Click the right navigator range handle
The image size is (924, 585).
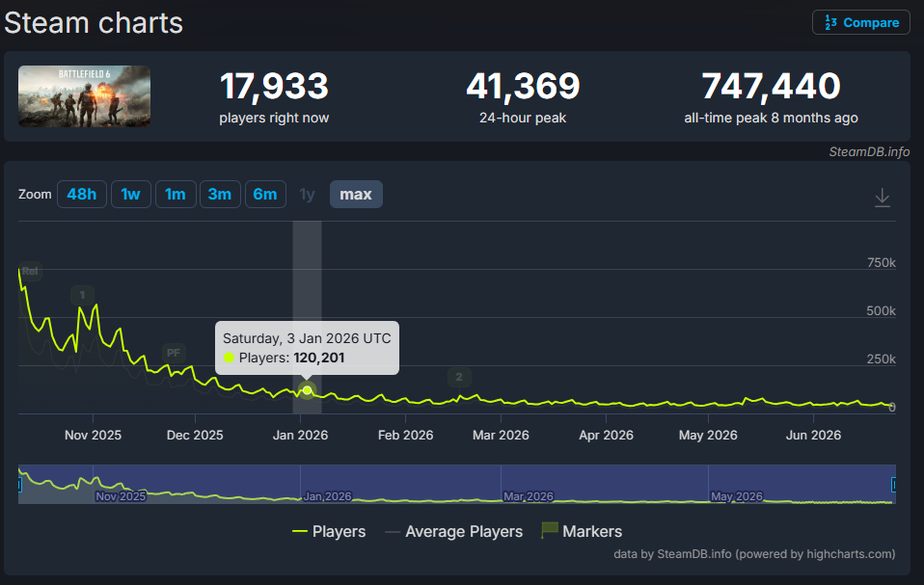tap(894, 485)
